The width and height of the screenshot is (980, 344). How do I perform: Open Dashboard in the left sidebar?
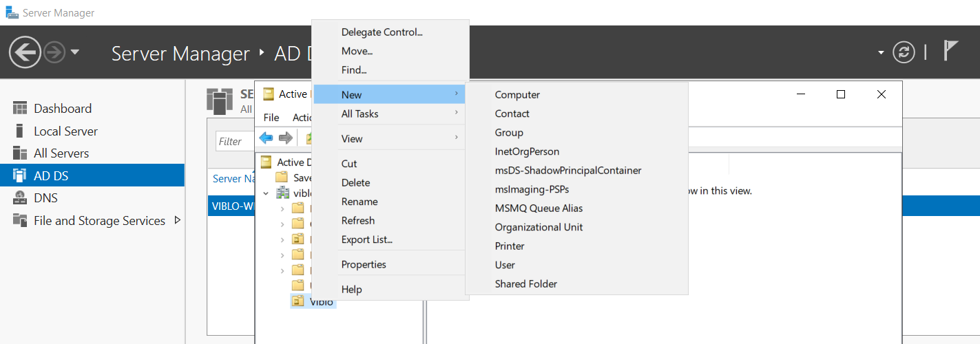(63, 109)
